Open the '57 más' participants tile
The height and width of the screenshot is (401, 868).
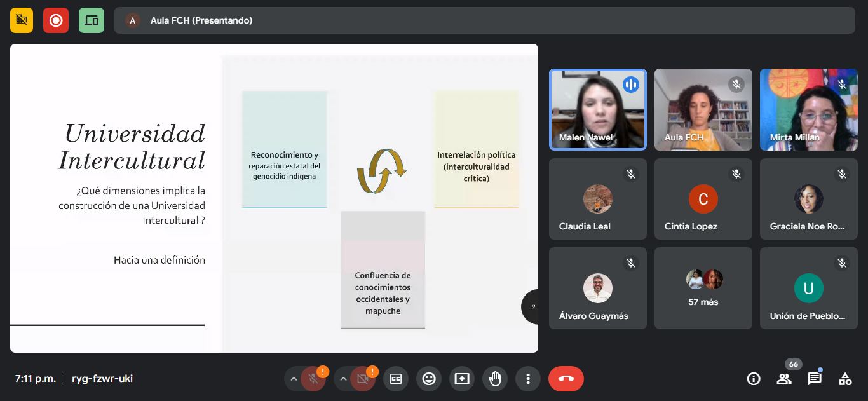703,288
